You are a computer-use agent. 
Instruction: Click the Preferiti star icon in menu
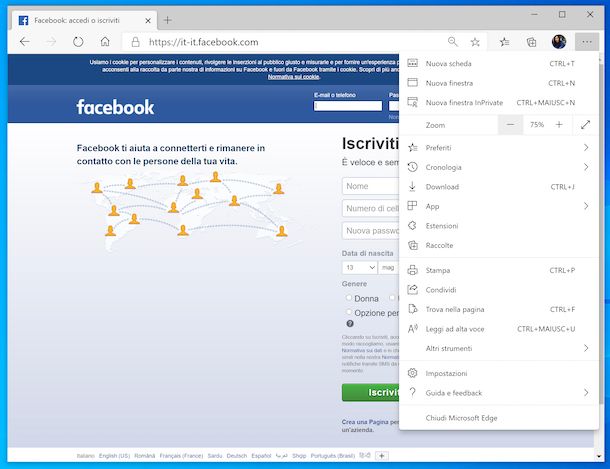(x=412, y=147)
